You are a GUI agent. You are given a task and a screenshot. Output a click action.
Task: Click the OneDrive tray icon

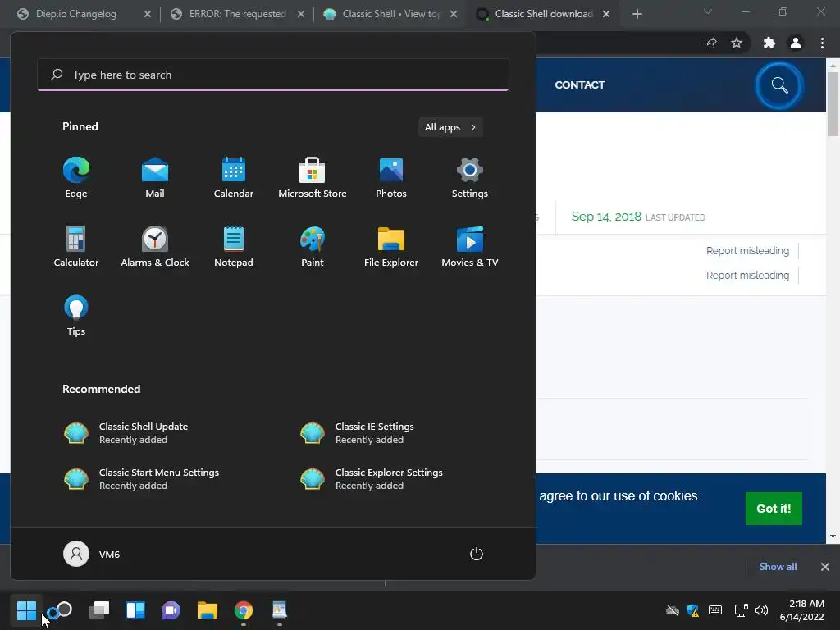(673, 610)
